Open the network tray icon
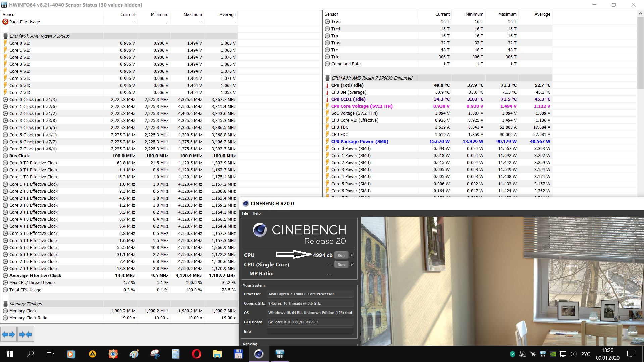The width and height of the screenshot is (644, 362). (563, 354)
